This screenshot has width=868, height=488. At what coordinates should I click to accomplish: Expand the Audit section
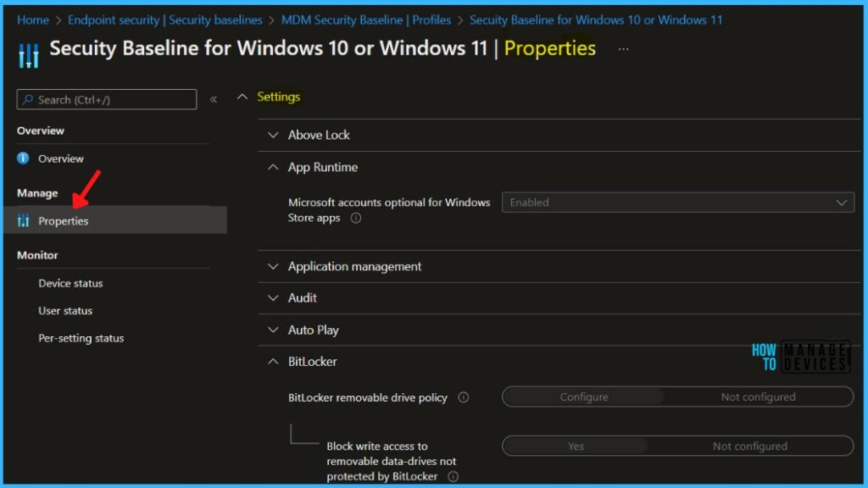(x=273, y=298)
